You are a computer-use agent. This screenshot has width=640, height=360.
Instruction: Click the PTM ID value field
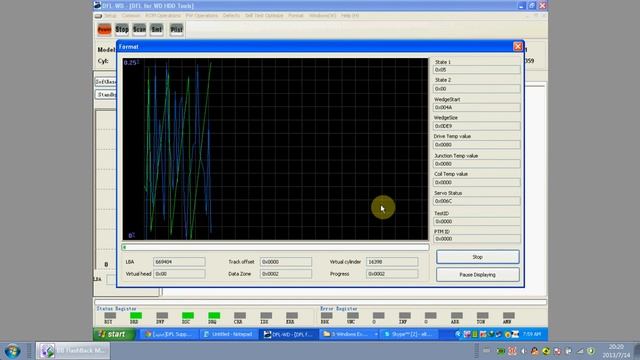tap(476, 239)
